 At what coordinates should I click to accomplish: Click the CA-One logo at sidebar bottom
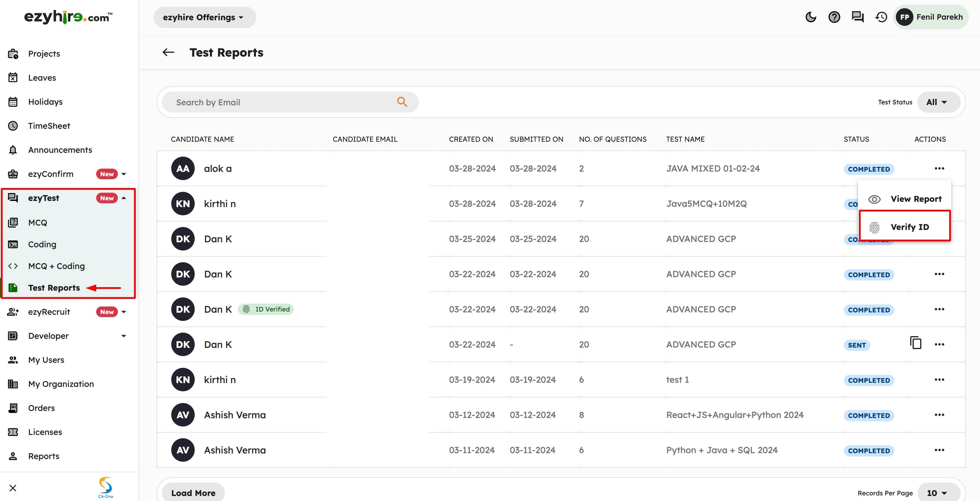[x=105, y=487]
